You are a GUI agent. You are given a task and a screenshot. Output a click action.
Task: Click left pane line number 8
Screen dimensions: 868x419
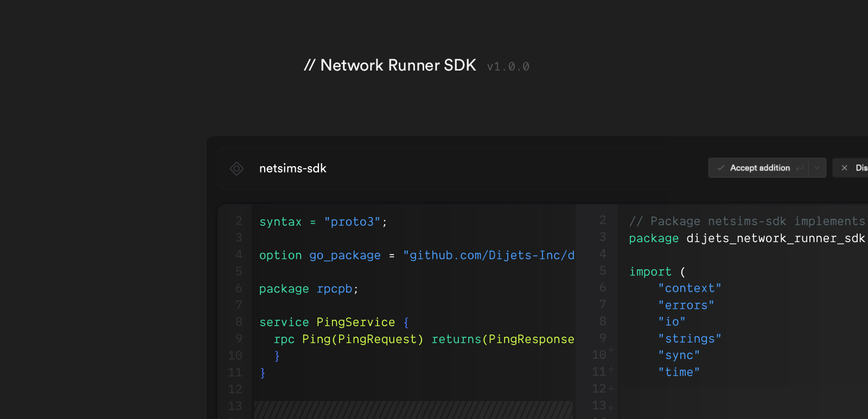[x=239, y=322]
